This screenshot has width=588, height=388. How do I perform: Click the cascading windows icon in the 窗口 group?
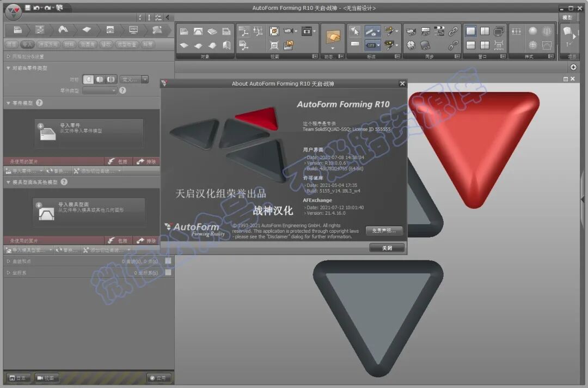pyautogui.click(x=499, y=31)
